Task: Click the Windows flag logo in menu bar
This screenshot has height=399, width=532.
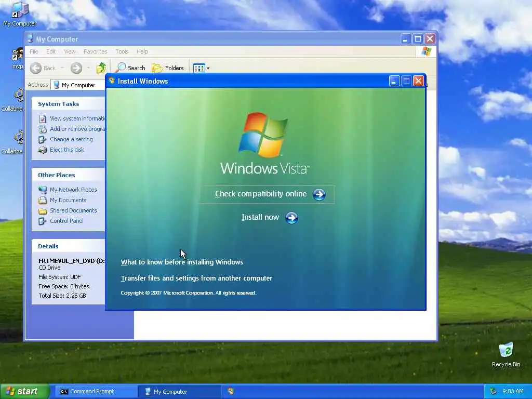Action: click(426, 51)
